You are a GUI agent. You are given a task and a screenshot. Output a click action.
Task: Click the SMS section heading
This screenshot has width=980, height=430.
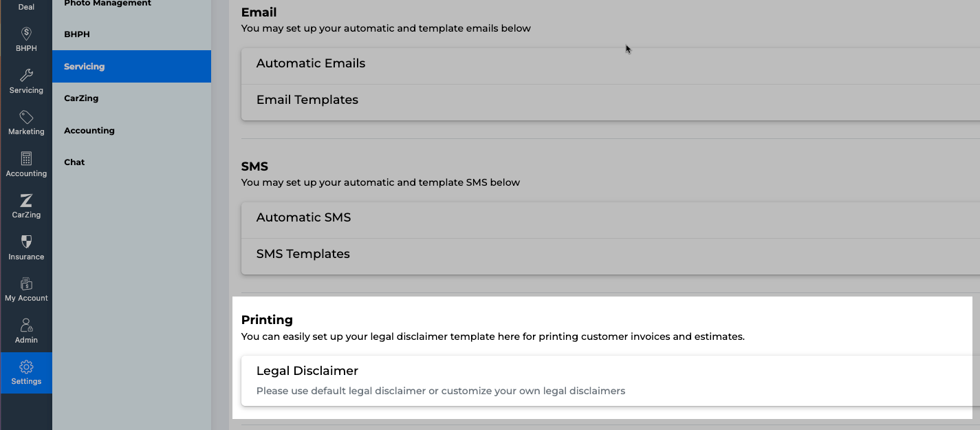pyautogui.click(x=254, y=166)
